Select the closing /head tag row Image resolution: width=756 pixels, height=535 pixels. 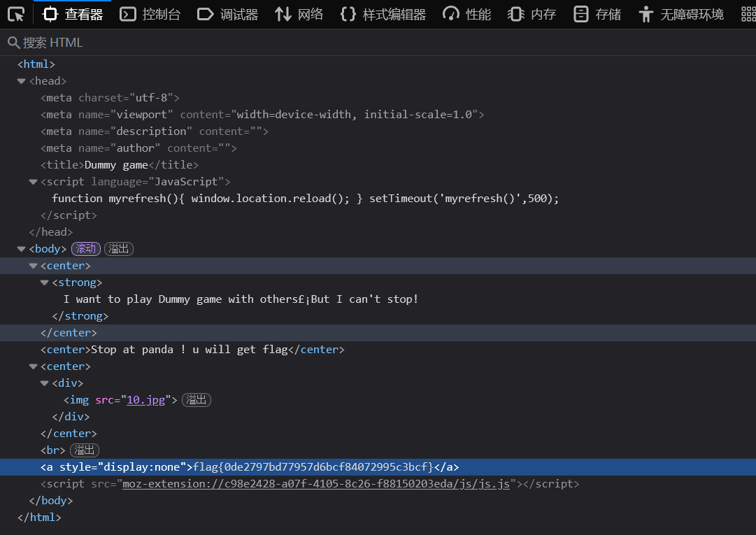coord(378,232)
